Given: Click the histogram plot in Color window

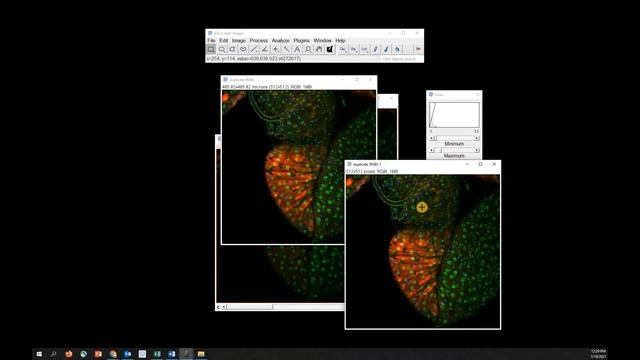Looking at the screenshot, I should [x=454, y=115].
